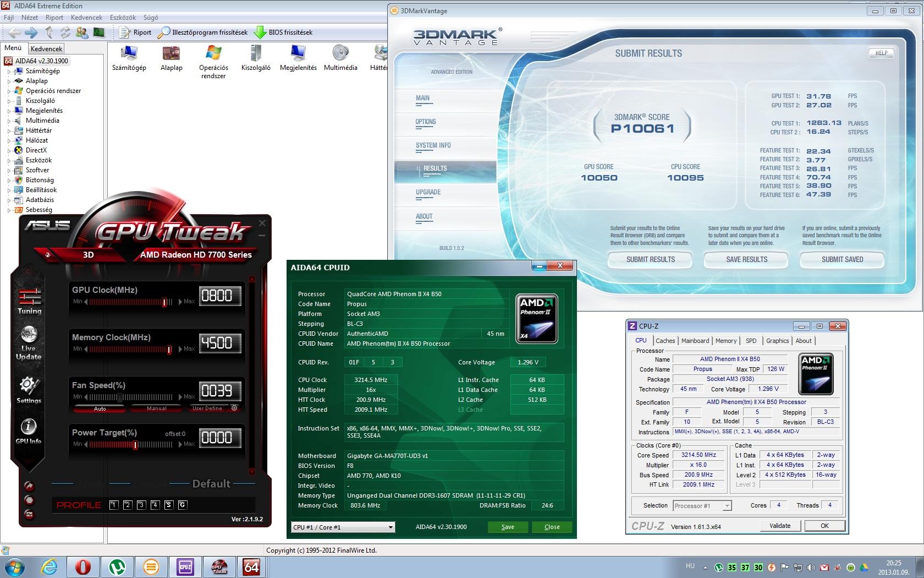The width and height of the screenshot is (924, 578).
Task: Expand Megjelenítés tree node
Action: tap(9, 111)
